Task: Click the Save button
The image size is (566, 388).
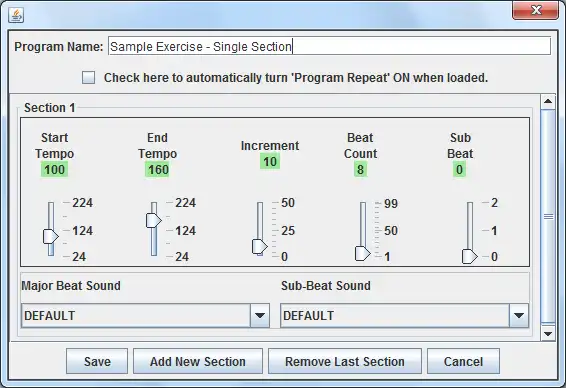Action: [x=97, y=361]
